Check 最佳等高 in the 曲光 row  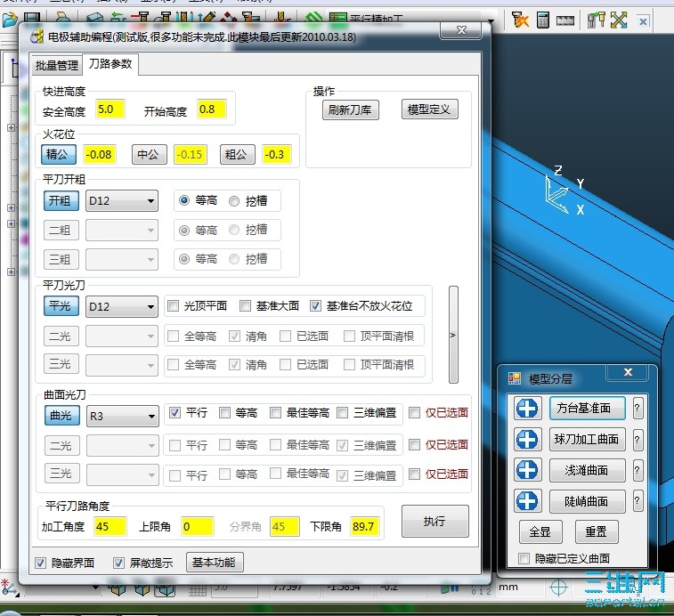point(275,413)
